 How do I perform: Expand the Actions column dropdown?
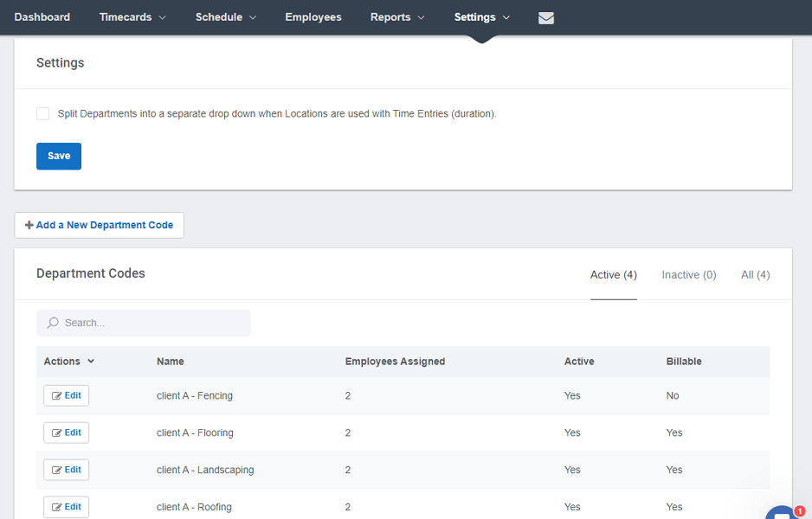69,362
